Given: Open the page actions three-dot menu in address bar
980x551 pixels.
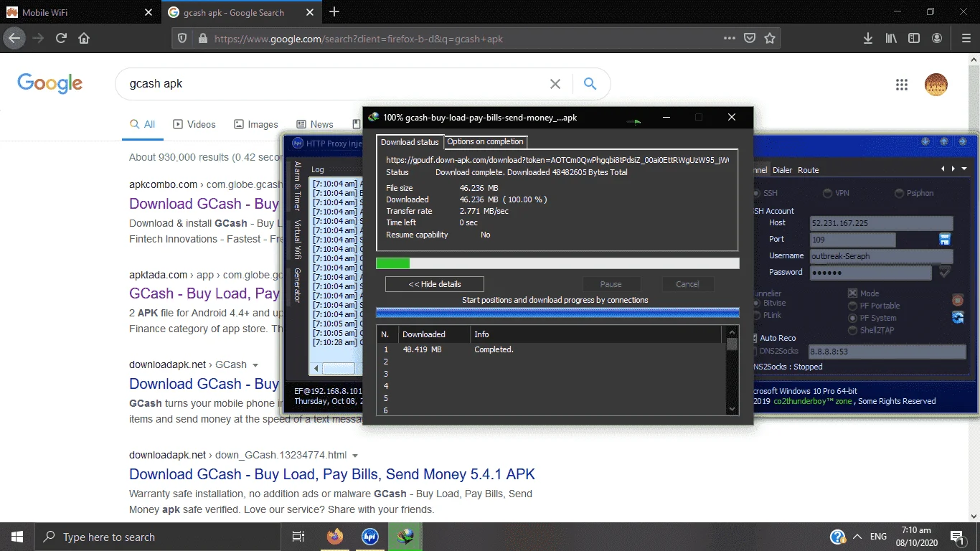Looking at the screenshot, I should (729, 39).
